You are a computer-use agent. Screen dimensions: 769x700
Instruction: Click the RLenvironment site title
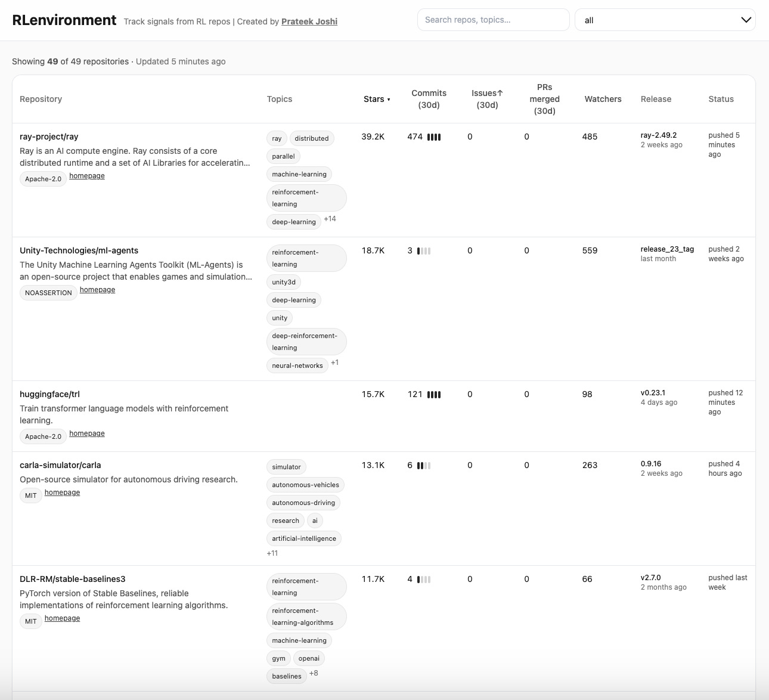[64, 20]
